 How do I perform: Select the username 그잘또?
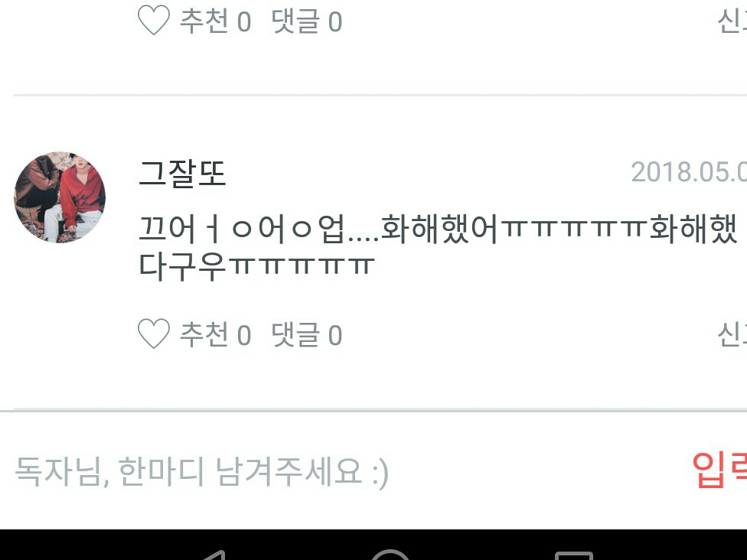click(x=181, y=173)
